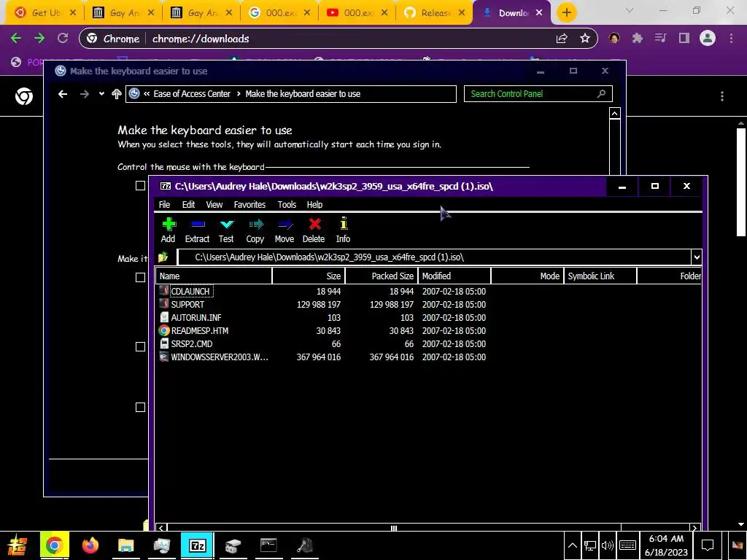The height and width of the screenshot is (560, 747).
Task: Open Command Prompt from the taskbar
Action: 268,545
